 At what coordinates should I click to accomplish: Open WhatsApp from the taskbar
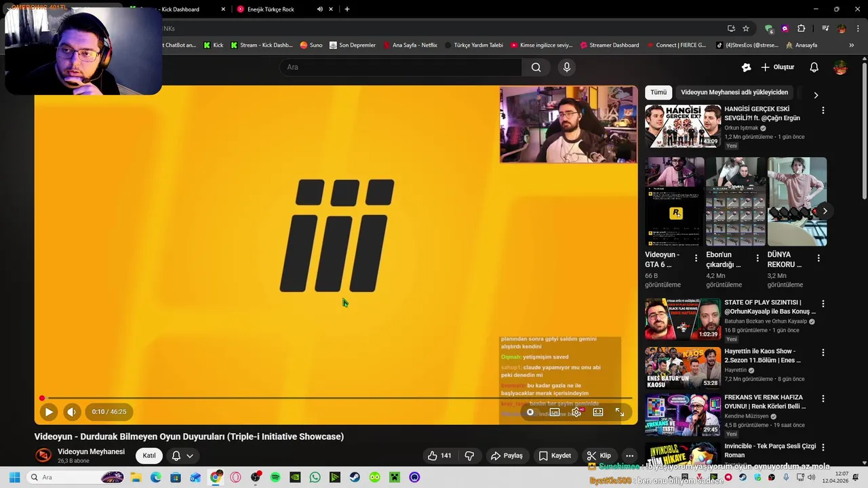[x=315, y=477]
